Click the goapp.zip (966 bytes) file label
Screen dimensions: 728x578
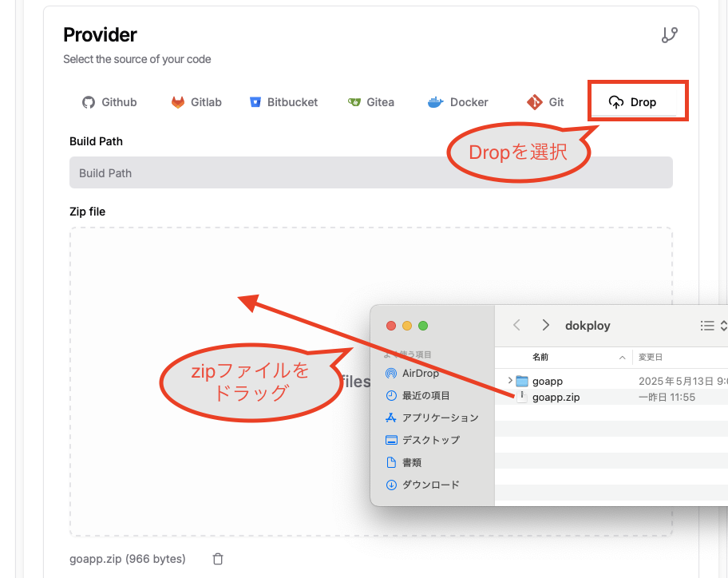click(128, 559)
